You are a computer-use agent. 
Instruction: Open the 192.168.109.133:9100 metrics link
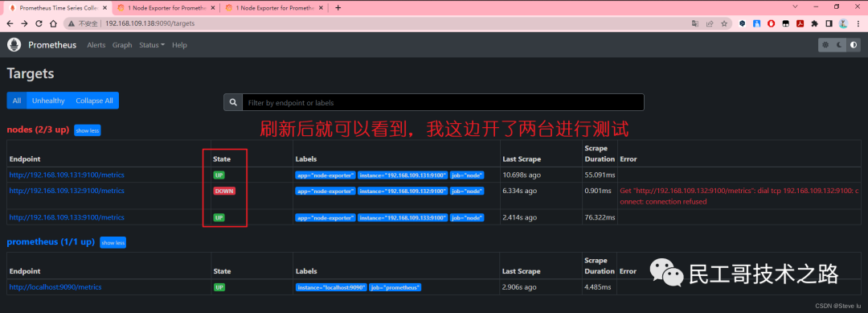(x=67, y=217)
